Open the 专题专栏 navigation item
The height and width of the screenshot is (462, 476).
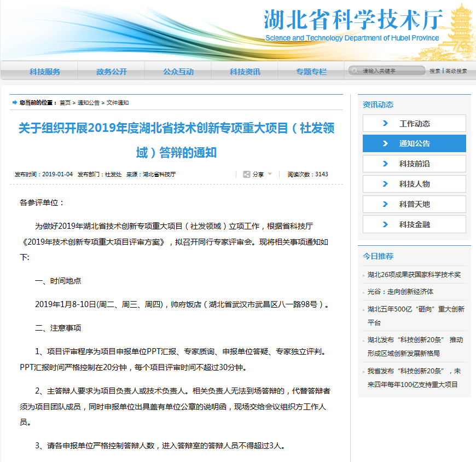point(311,72)
